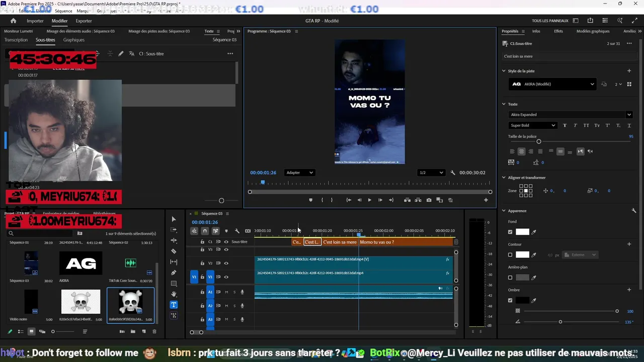This screenshot has width=644, height=362.
Task: Apply All Caps text style
Action: pos(586,125)
